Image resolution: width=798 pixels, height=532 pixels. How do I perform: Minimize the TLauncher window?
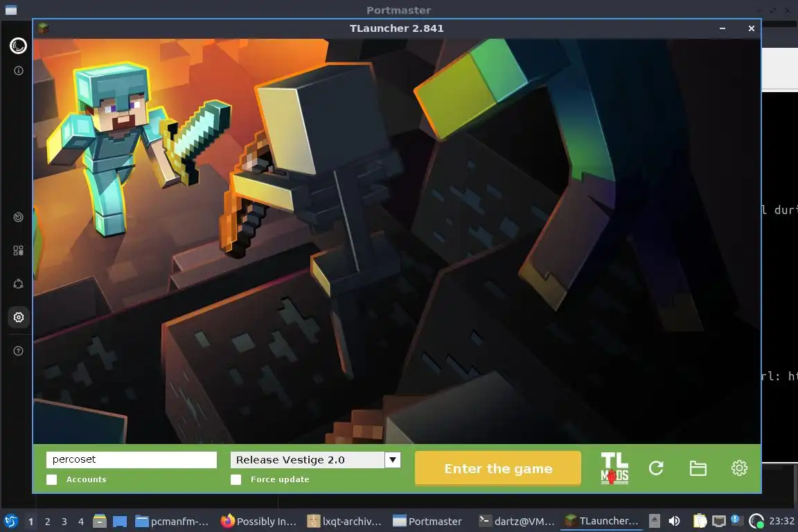[x=722, y=28]
